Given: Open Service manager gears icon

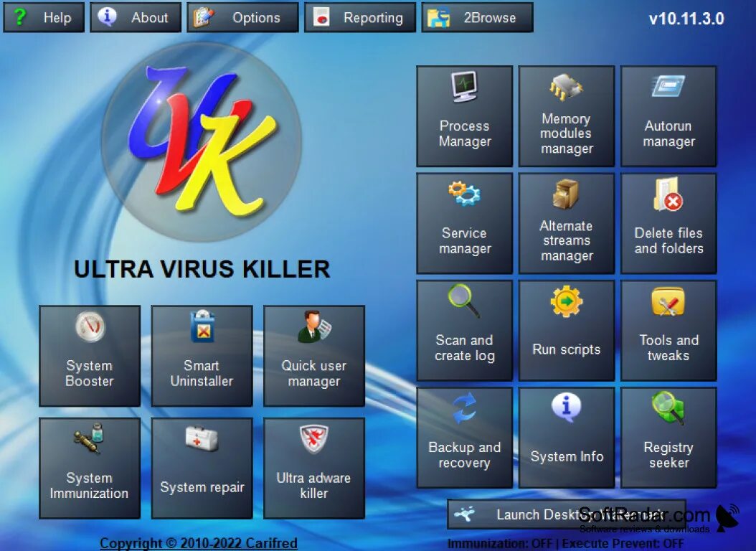Looking at the screenshot, I should (x=464, y=223).
